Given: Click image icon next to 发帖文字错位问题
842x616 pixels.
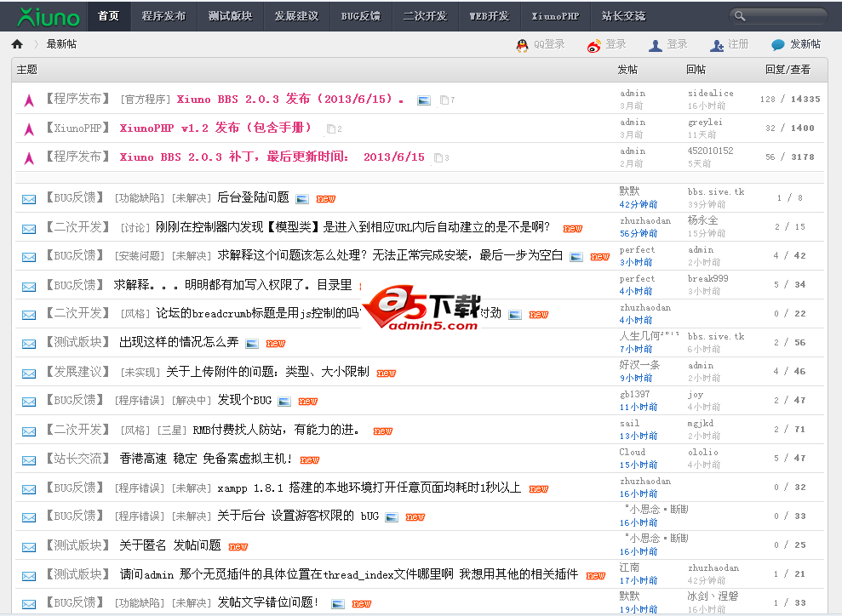Looking at the screenshot, I should pos(338,604).
